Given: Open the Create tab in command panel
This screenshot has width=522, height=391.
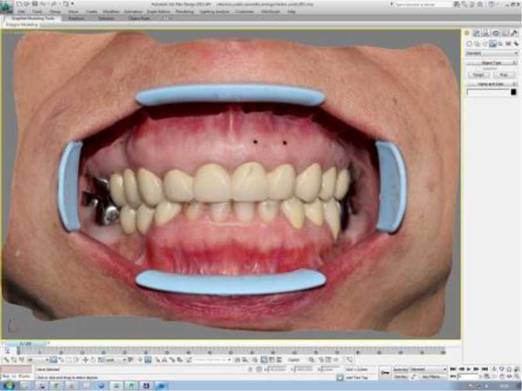Looking at the screenshot, I should (467, 33).
